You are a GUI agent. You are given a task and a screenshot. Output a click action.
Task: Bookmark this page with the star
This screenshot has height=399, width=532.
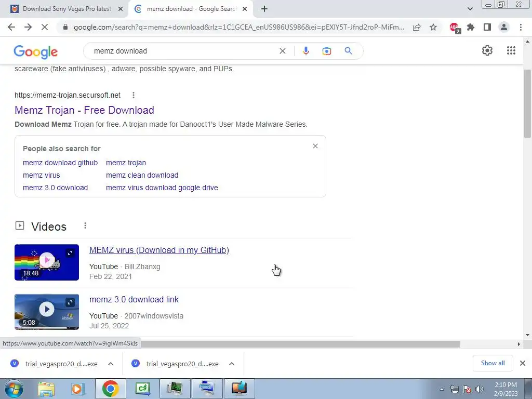coord(433,27)
